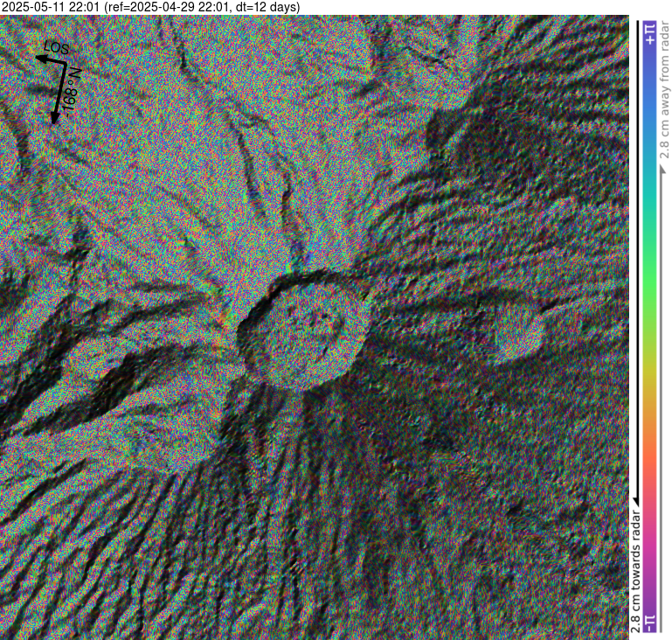This screenshot has width=672, height=640.
Task: Click the +π label atop the colorbar
Action: [x=650, y=34]
